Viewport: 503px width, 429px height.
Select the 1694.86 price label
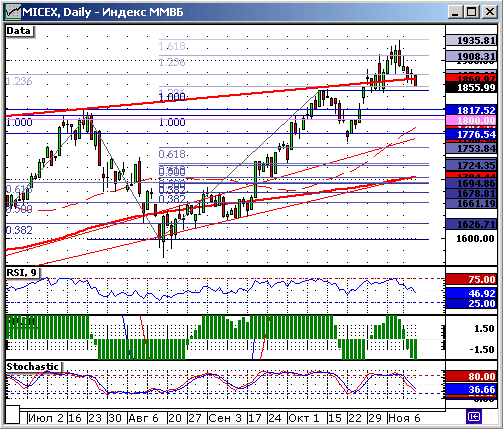pyautogui.click(x=471, y=183)
